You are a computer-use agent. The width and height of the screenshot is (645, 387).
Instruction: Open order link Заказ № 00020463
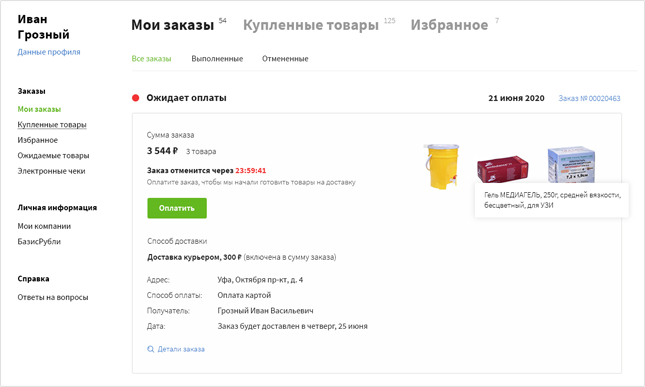point(589,98)
